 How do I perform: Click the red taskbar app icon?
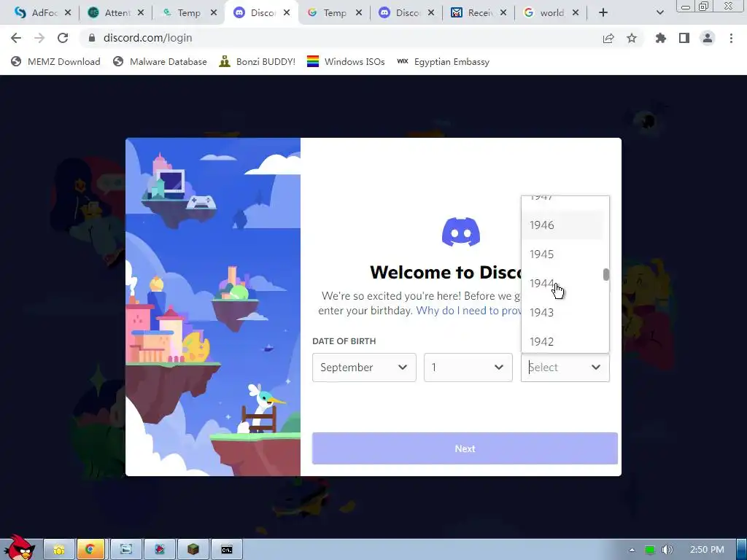click(x=160, y=550)
